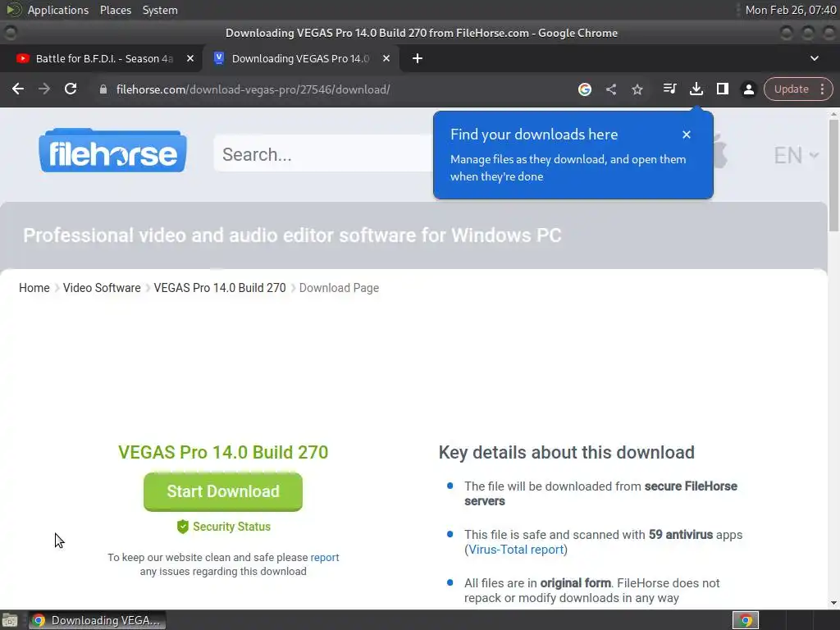The width and height of the screenshot is (840, 630).
Task: Close the Find your downloads popup
Action: click(x=687, y=135)
